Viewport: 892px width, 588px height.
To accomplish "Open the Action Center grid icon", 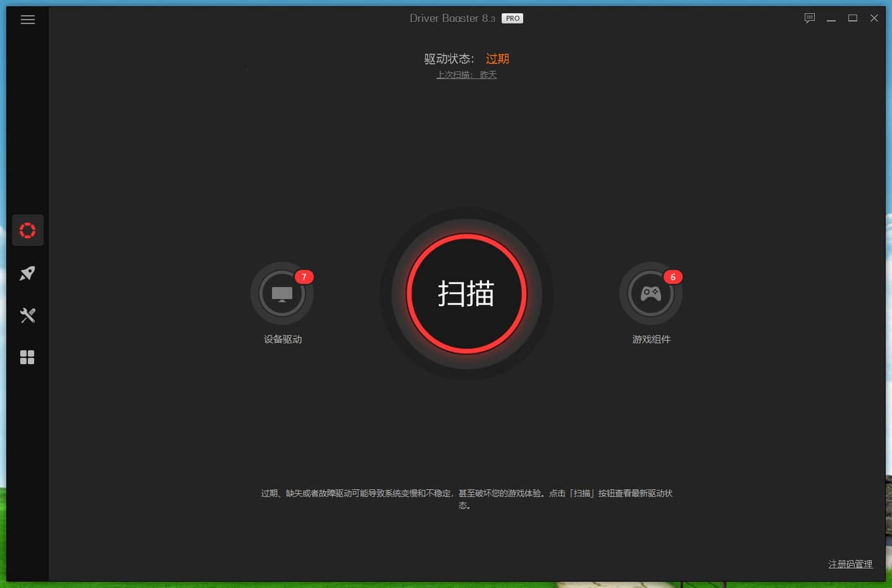I will (x=27, y=357).
